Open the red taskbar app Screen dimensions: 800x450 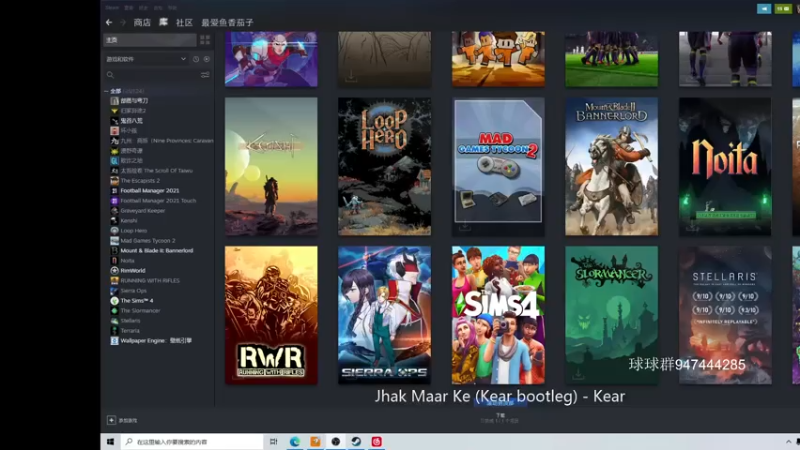pyautogui.click(x=377, y=442)
